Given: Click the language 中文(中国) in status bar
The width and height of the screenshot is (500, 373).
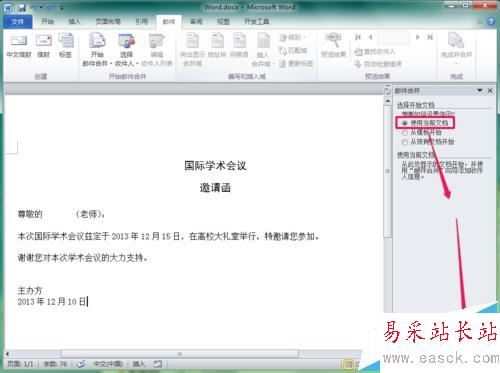Looking at the screenshot, I should click(x=108, y=364).
